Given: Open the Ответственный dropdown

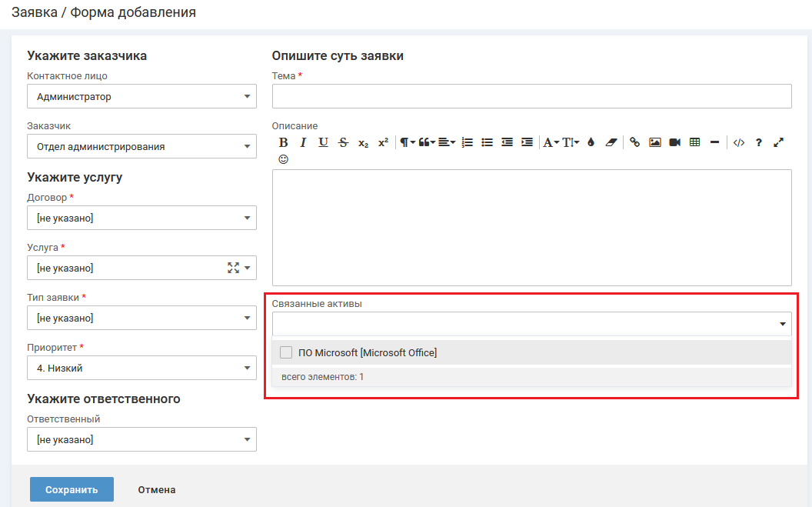Looking at the screenshot, I should 141,439.
